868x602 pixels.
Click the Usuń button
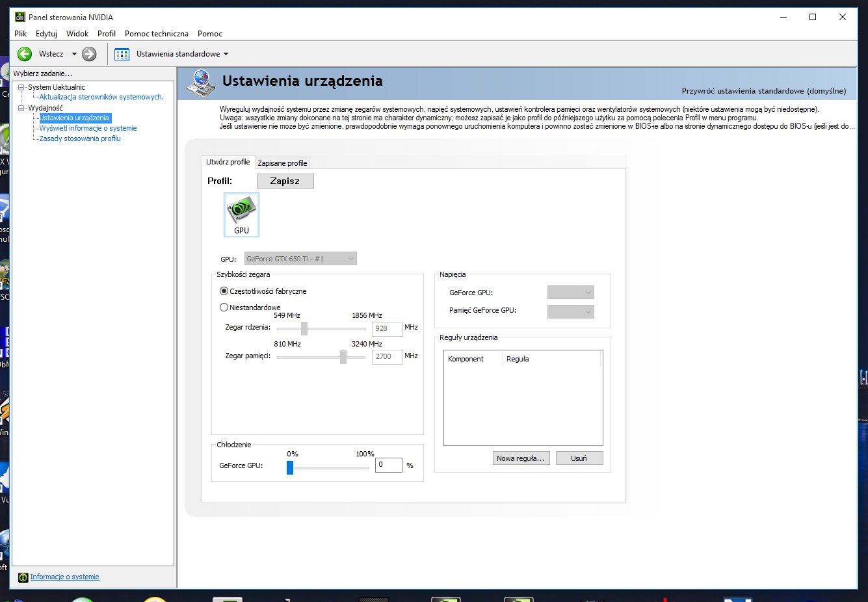point(579,458)
